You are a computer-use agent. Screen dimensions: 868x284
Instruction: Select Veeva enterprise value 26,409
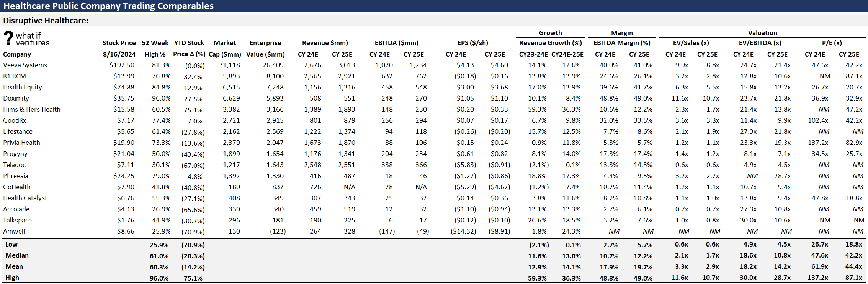click(273, 65)
